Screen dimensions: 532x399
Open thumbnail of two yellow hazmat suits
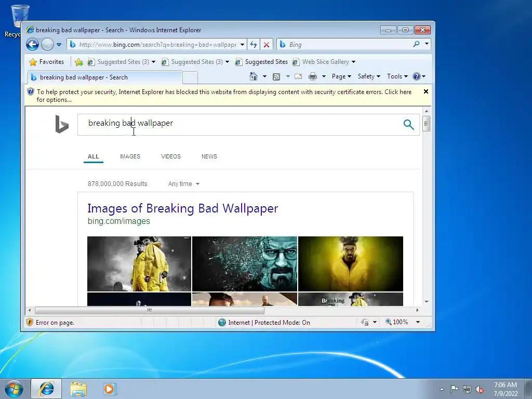[139, 264]
